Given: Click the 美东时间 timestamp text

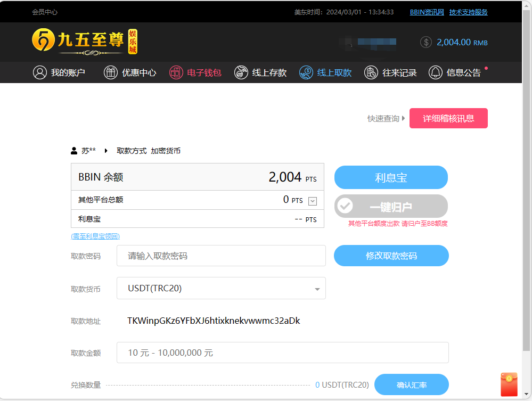Looking at the screenshot, I should (343, 12).
